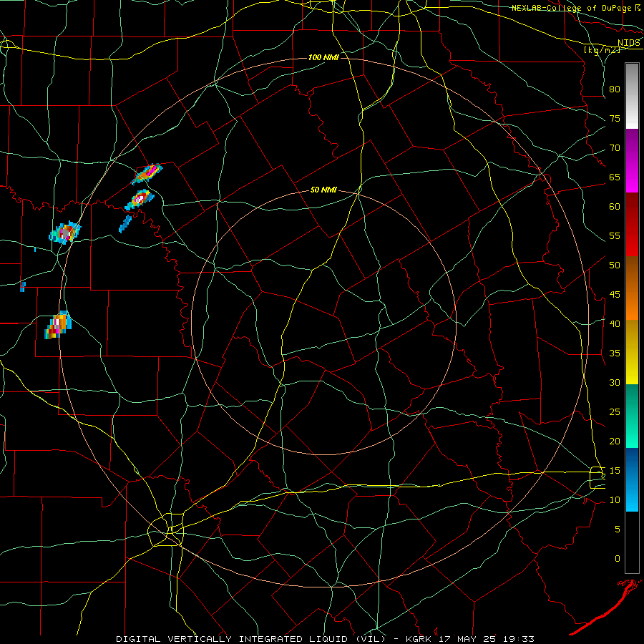Click the southernmost multicolored VIL storm cell

tap(58, 325)
